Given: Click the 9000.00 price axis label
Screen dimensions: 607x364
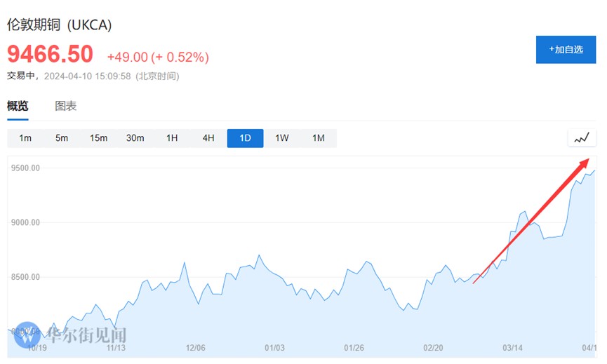Looking at the screenshot, I should tap(25, 222).
